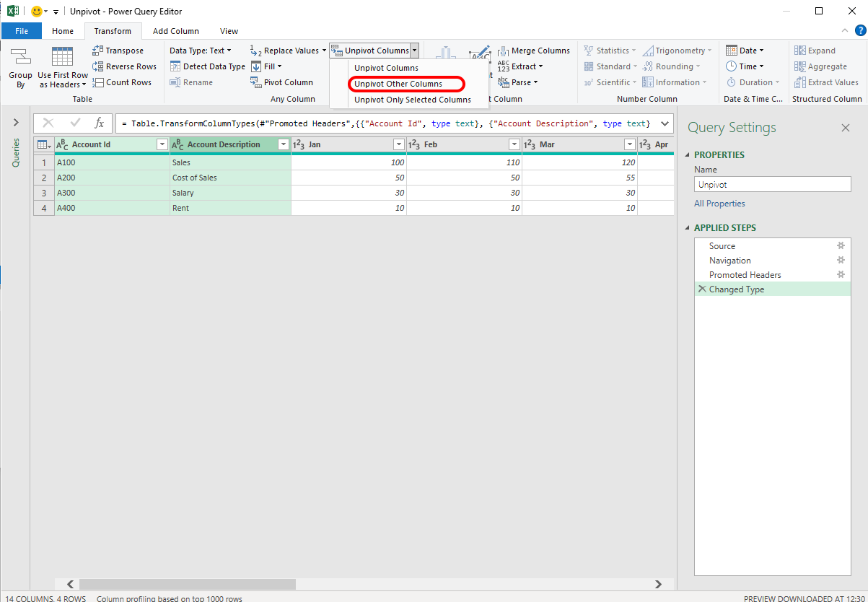The width and height of the screenshot is (868, 602).
Task: Click Use First Row as Headers
Action: point(63,68)
